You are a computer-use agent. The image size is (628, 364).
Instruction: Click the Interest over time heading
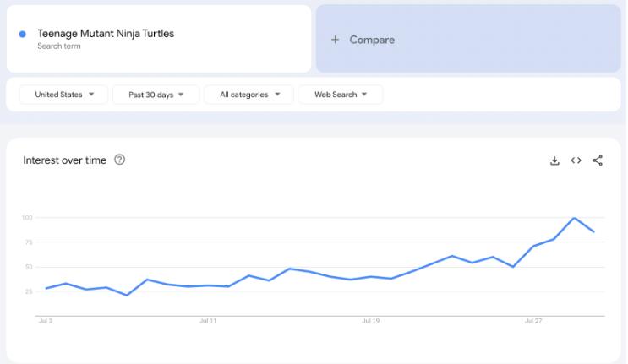[64, 160]
